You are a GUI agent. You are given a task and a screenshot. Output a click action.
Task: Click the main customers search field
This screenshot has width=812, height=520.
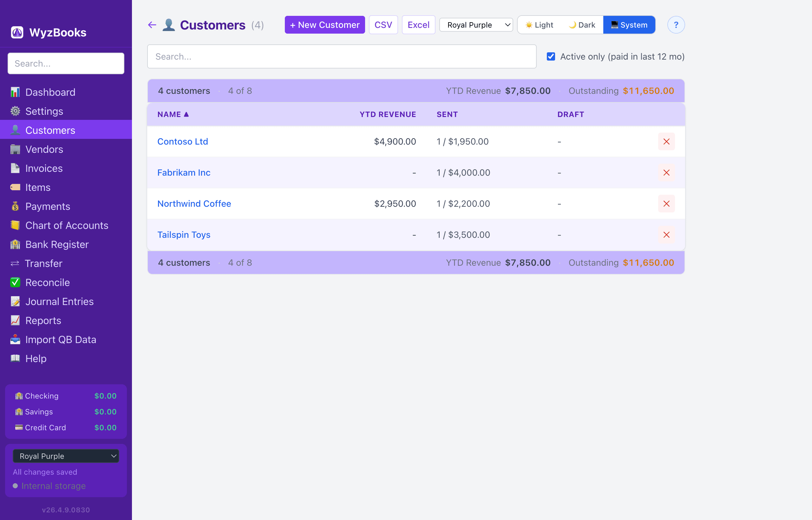click(x=341, y=56)
